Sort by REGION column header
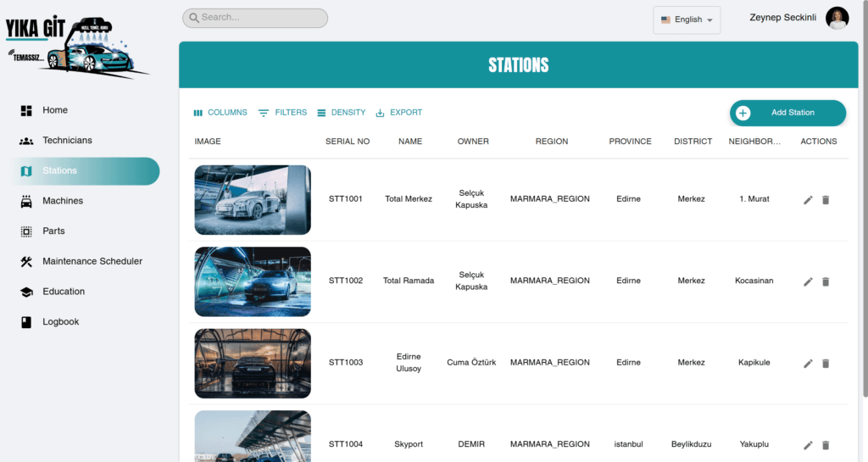The height and width of the screenshot is (462, 868). (551, 142)
